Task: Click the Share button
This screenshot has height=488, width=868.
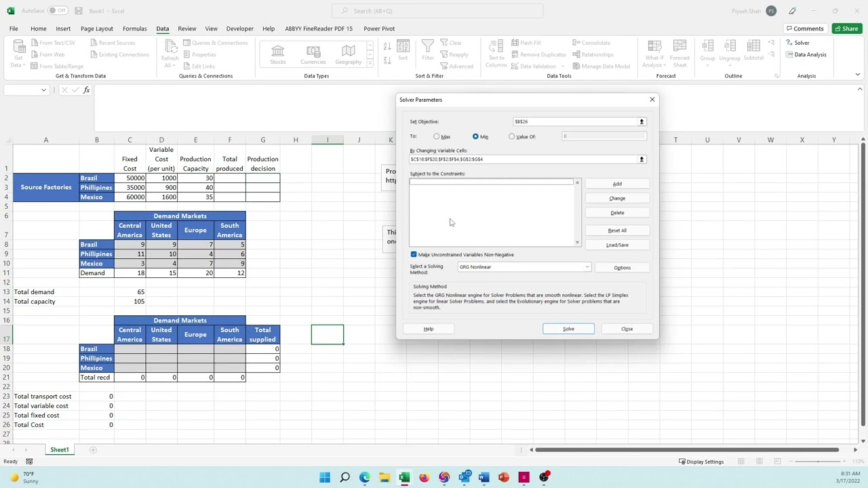Action: (847, 28)
